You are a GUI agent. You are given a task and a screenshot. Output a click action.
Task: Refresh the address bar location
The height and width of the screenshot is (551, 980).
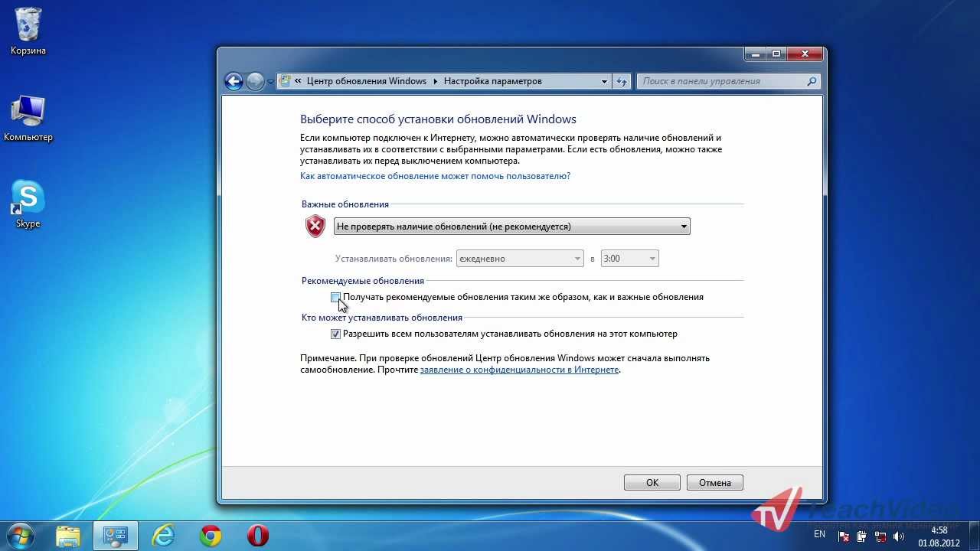[622, 81]
